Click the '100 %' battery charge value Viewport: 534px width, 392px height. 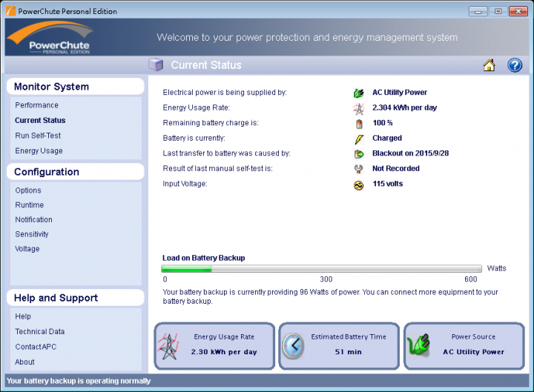click(383, 123)
